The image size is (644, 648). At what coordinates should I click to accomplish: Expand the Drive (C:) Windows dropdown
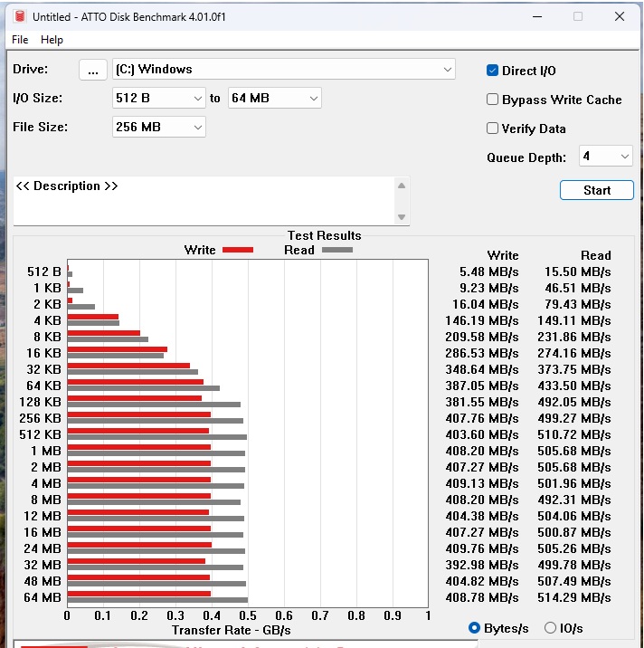[x=284, y=70]
